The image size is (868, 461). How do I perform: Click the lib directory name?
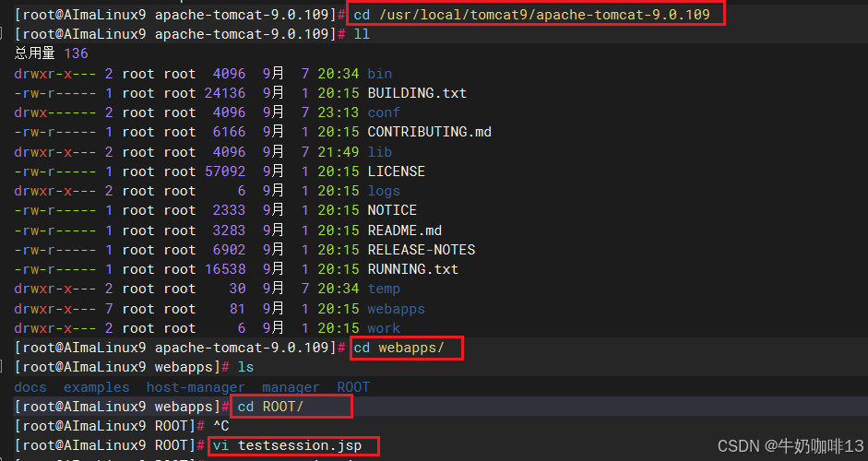[380, 151]
